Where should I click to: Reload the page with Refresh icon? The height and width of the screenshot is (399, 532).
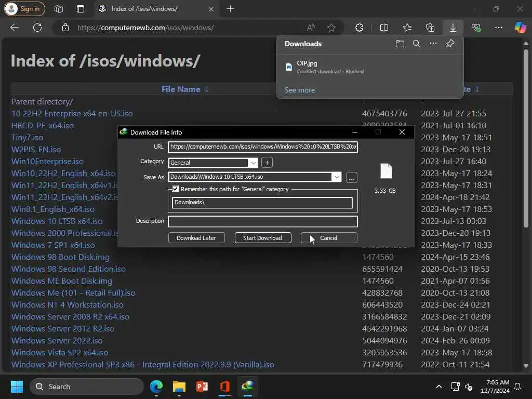(37, 28)
